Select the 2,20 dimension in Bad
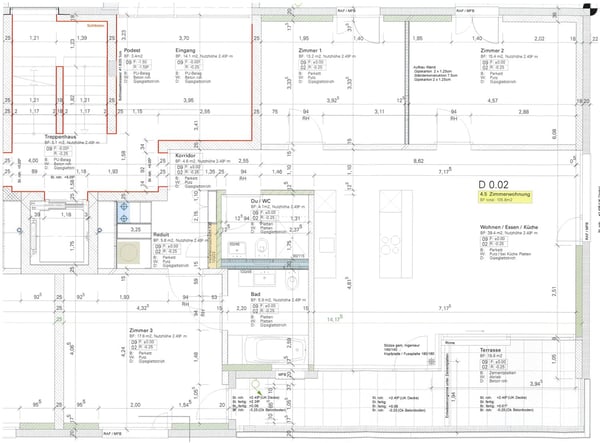This screenshot has width=600, height=443. click(241, 308)
